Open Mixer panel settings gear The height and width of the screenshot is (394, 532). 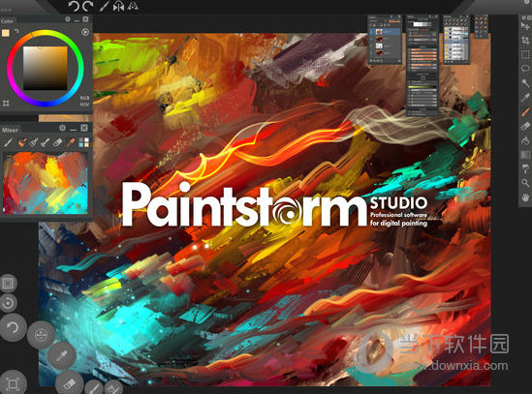pos(62,128)
